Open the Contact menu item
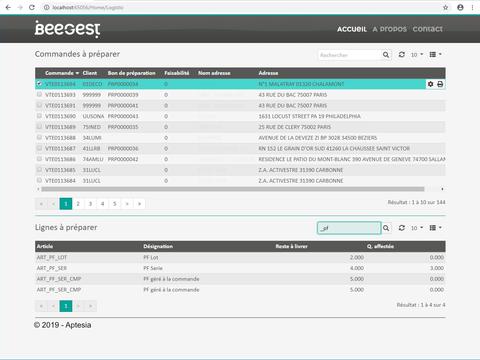480x360 pixels. 428,29
